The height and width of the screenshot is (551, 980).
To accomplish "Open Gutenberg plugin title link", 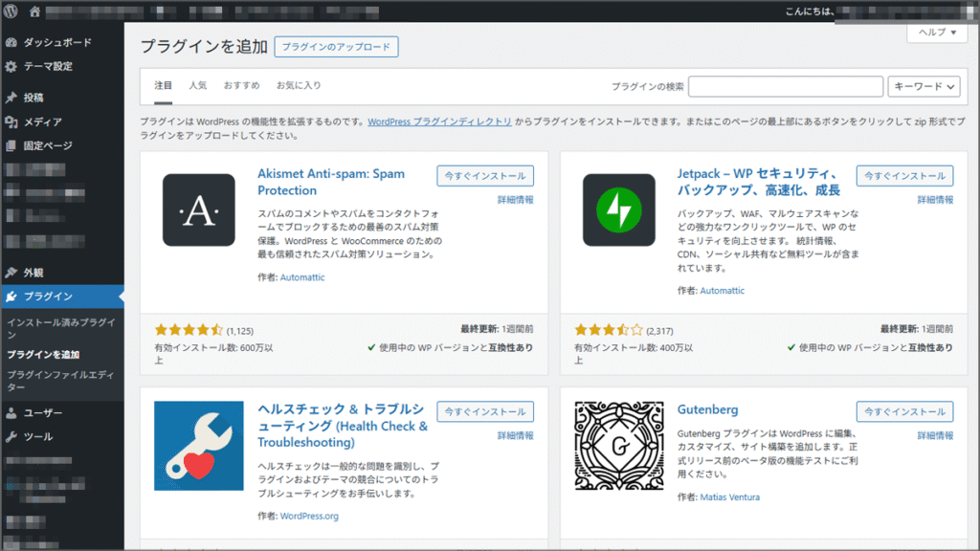I will (707, 409).
